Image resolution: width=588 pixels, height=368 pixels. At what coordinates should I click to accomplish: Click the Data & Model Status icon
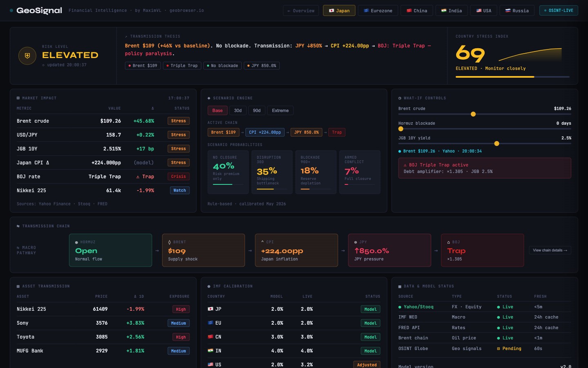coord(400,286)
